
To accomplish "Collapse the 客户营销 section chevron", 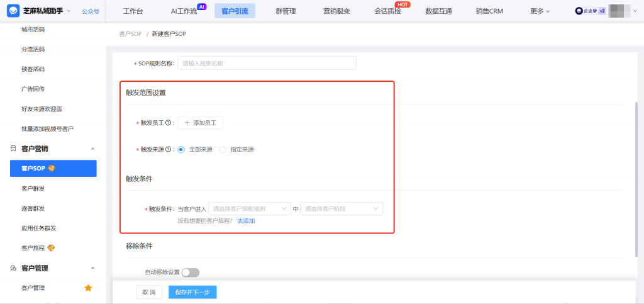I will (x=92, y=149).
